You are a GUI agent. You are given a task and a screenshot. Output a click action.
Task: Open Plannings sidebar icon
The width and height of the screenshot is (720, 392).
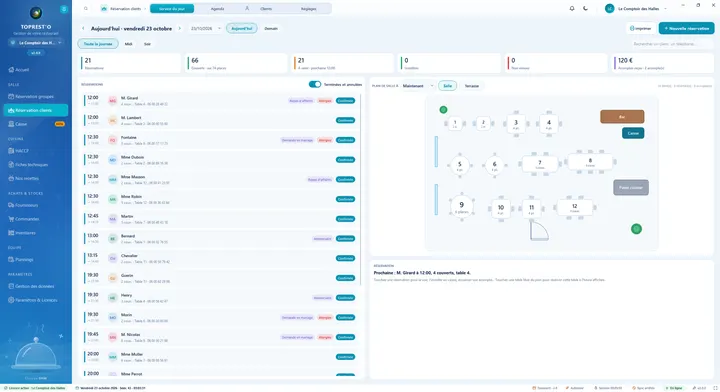(11, 259)
